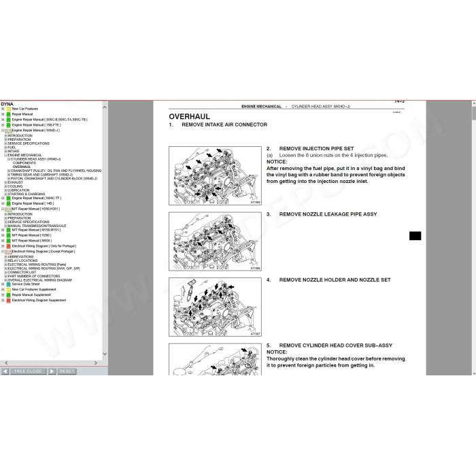
Task: Click the green icon for Engine Repair Manual 15B-FTE
Action: click(x=8, y=125)
